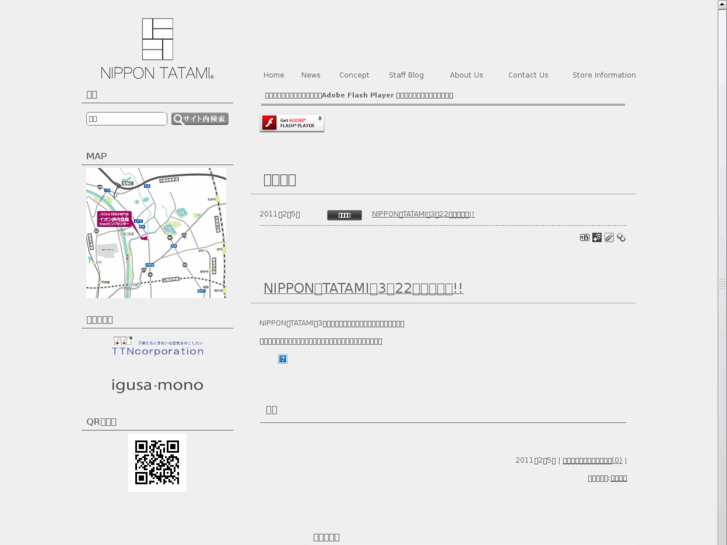This screenshot has height=545, width=727.
Task: Click the black square share icon
Action: coord(597,237)
